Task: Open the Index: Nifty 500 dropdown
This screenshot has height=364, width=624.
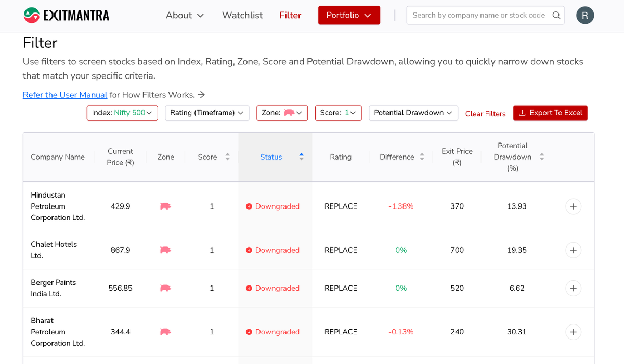Action: click(122, 113)
